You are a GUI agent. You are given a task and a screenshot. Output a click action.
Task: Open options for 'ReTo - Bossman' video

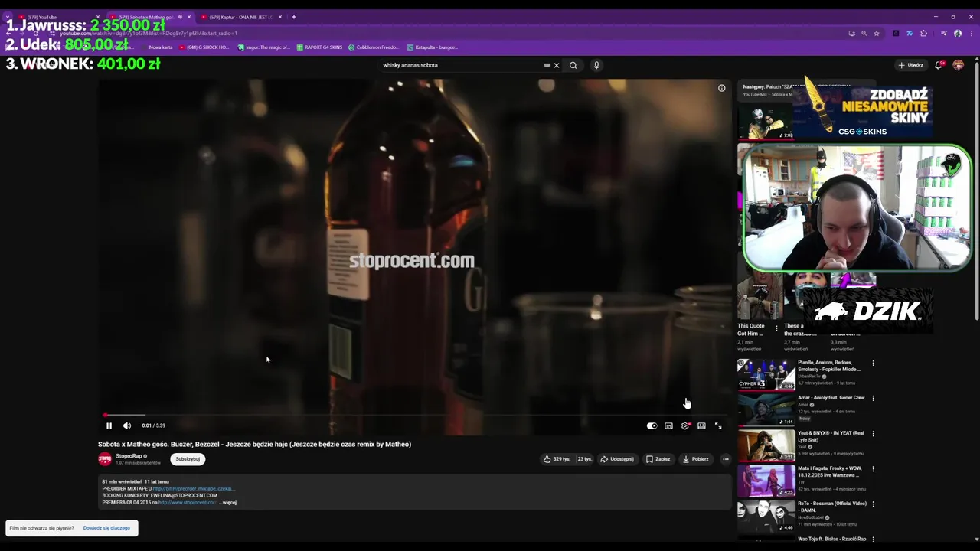pyautogui.click(x=873, y=504)
